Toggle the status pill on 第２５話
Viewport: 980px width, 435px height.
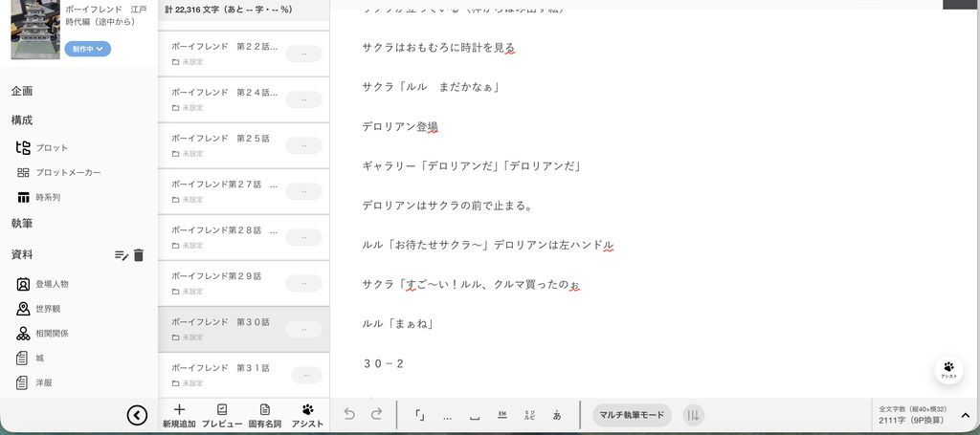[303, 145]
